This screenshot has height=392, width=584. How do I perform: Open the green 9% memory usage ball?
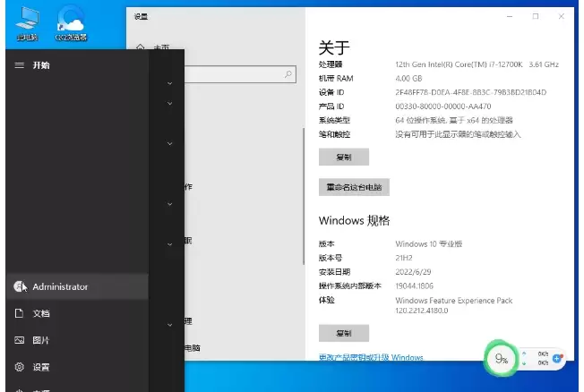501,359
